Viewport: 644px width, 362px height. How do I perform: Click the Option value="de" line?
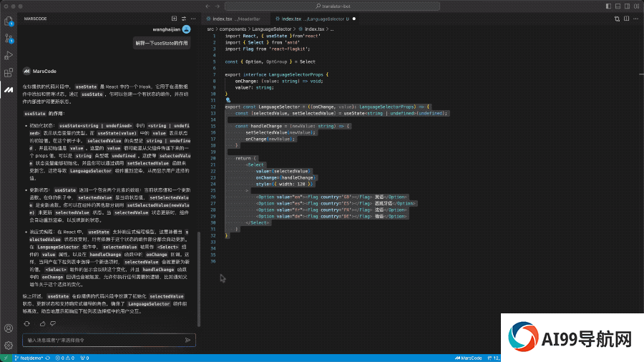pos(332,216)
